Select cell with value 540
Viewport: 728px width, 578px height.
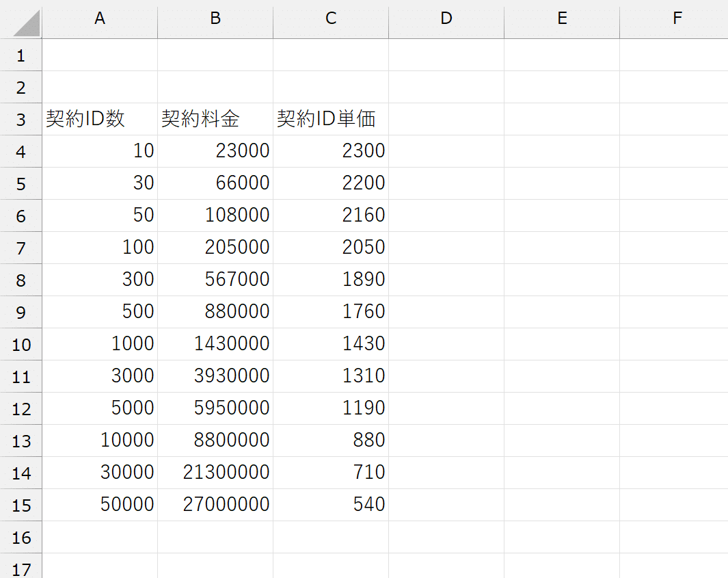click(331, 505)
